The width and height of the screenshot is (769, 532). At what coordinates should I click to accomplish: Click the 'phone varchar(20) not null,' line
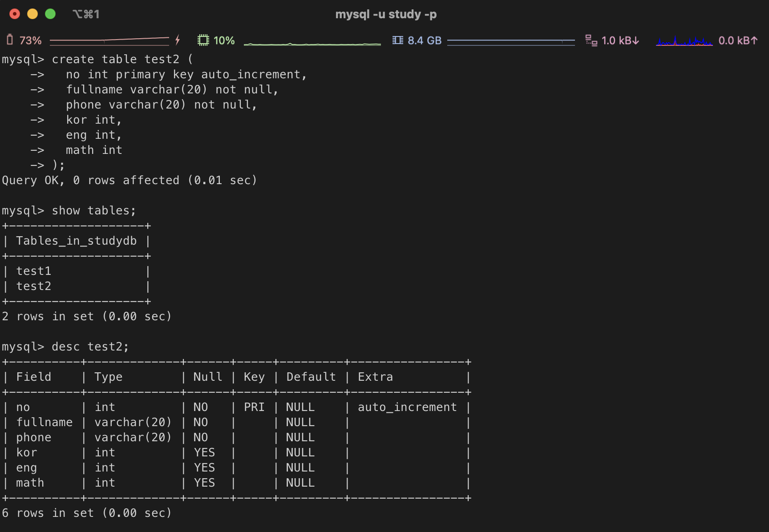tap(162, 105)
